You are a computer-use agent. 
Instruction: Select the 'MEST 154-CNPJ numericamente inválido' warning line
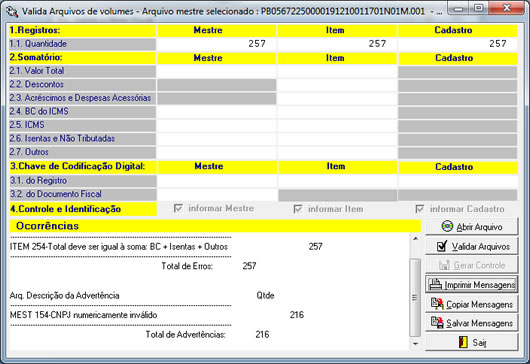click(x=83, y=315)
